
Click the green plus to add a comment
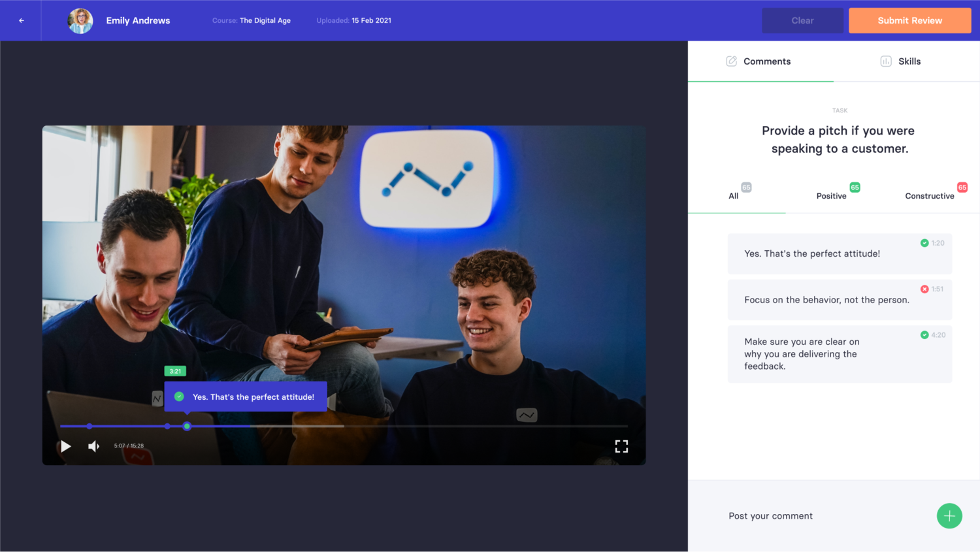click(x=949, y=515)
